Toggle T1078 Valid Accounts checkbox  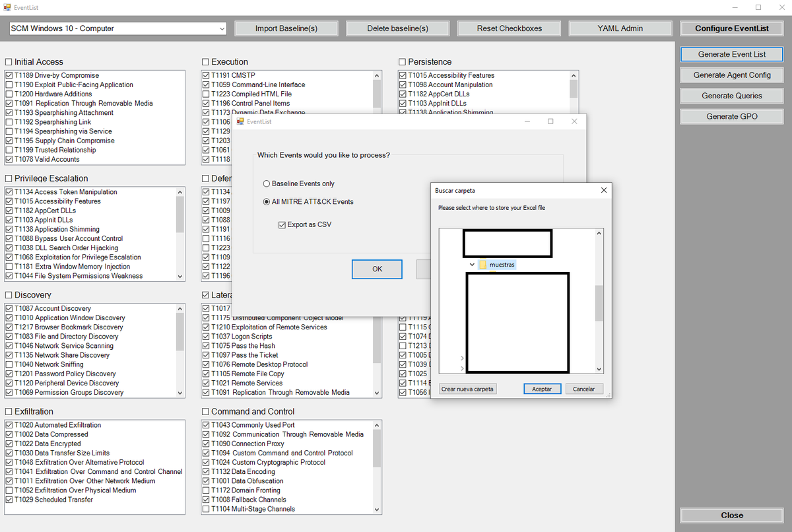pyautogui.click(x=9, y=160)
